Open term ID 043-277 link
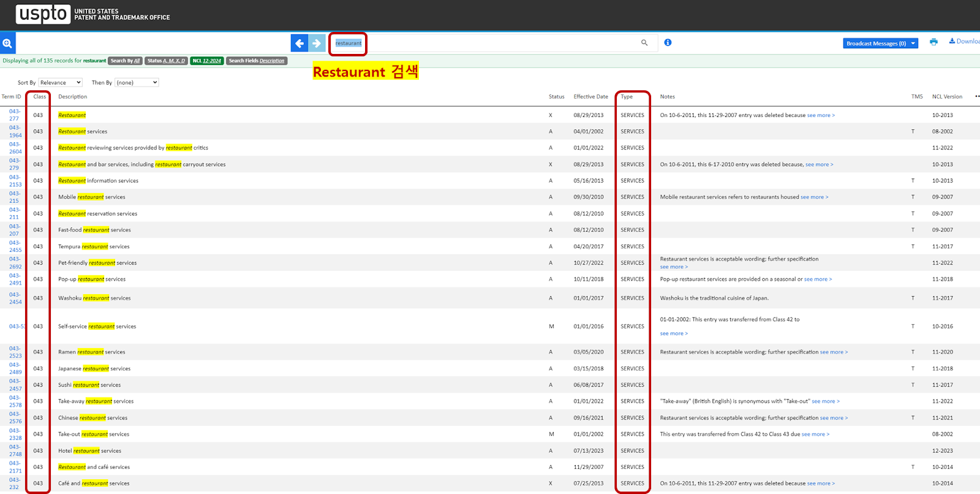 coord(14,115)
